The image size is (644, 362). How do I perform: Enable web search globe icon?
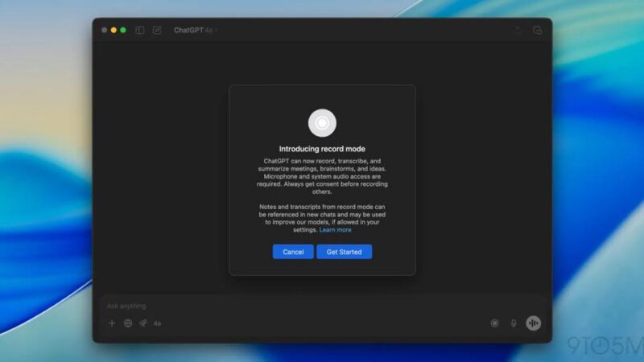point(128,323)
